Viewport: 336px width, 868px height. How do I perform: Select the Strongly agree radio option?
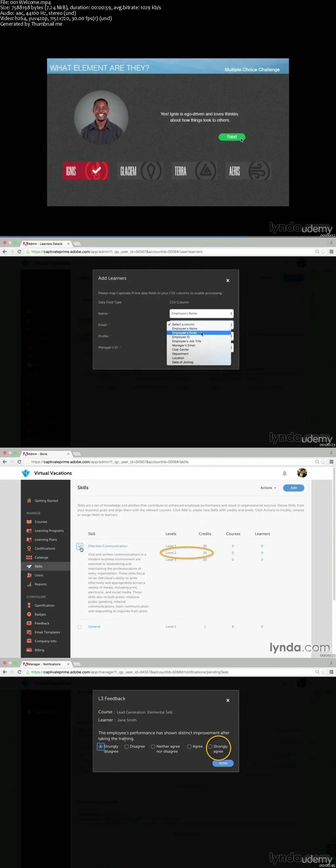pos(210,746)
